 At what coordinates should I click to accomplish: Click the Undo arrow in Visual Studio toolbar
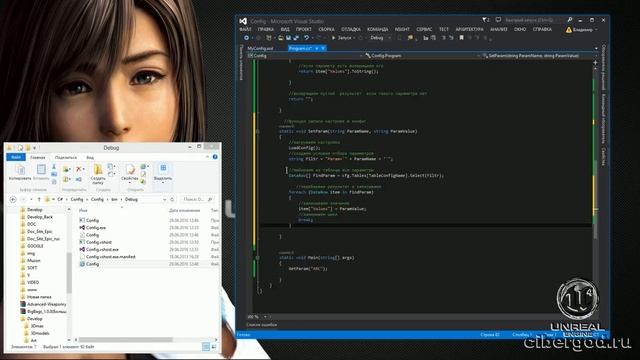(306, 38)
